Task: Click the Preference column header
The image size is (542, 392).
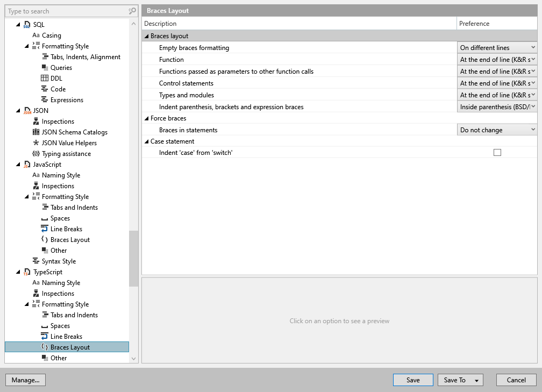Action: [x=497, y=24]
